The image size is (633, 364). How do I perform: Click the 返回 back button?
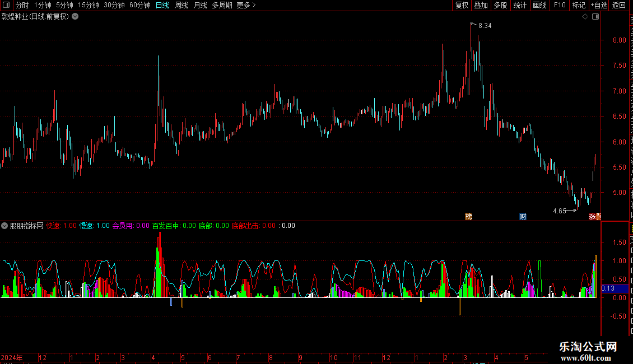618,5
